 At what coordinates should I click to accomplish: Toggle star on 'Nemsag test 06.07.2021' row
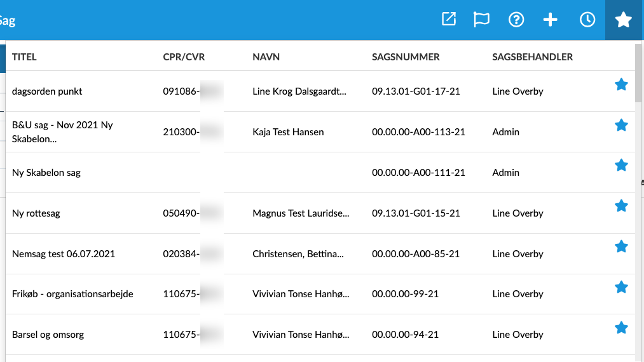[x=621, y=246]
